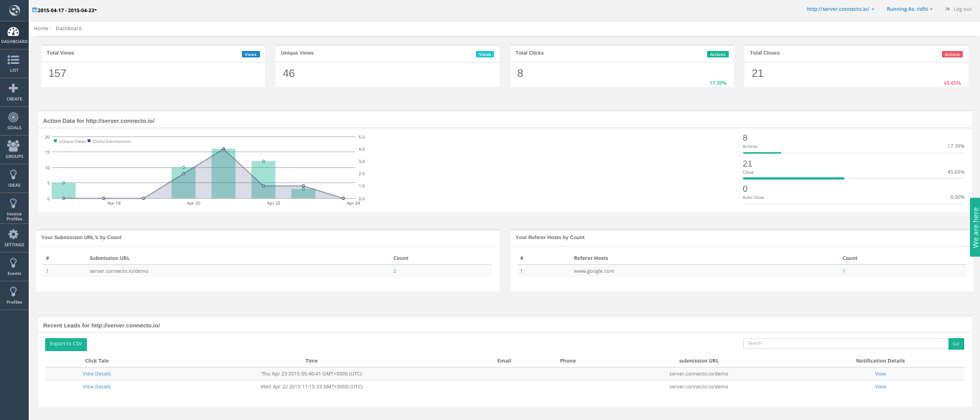Go to Home breadcrumb link
980x420 pixels.
click(x=41, y=29)
